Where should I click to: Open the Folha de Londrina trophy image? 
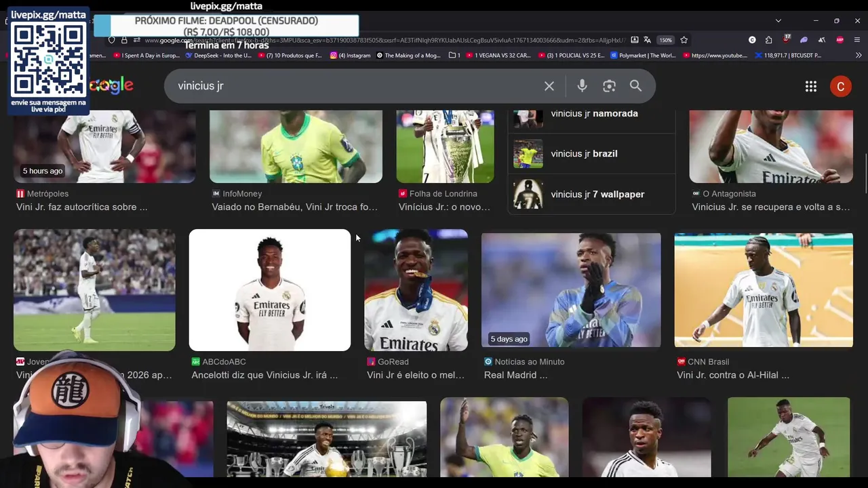pos(445,146)
